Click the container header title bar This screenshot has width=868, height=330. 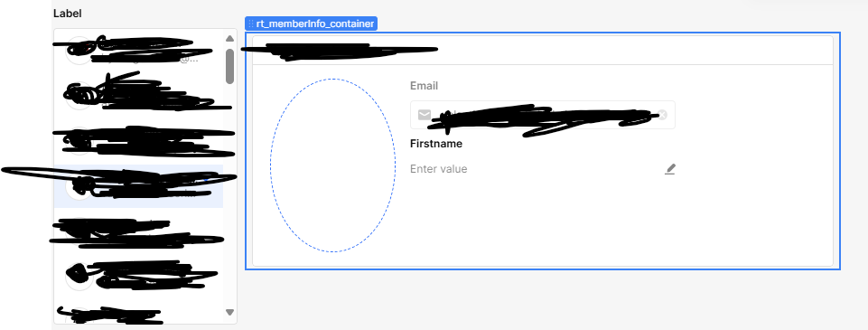pos(543,51)
